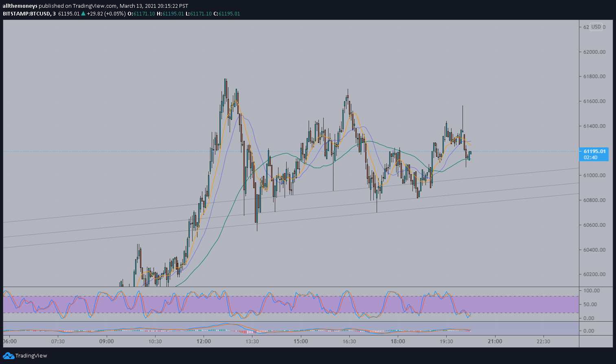Click the 61000.00 price axis label

594,175
